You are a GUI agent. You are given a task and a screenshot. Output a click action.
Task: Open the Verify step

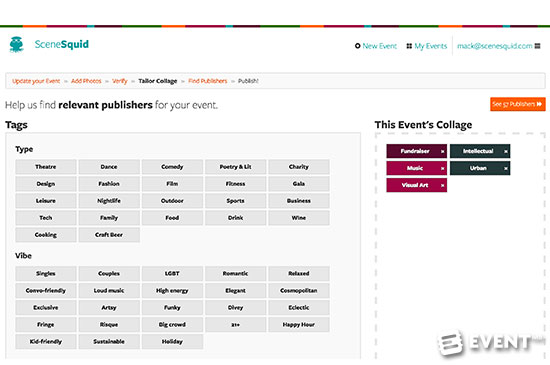120,81
